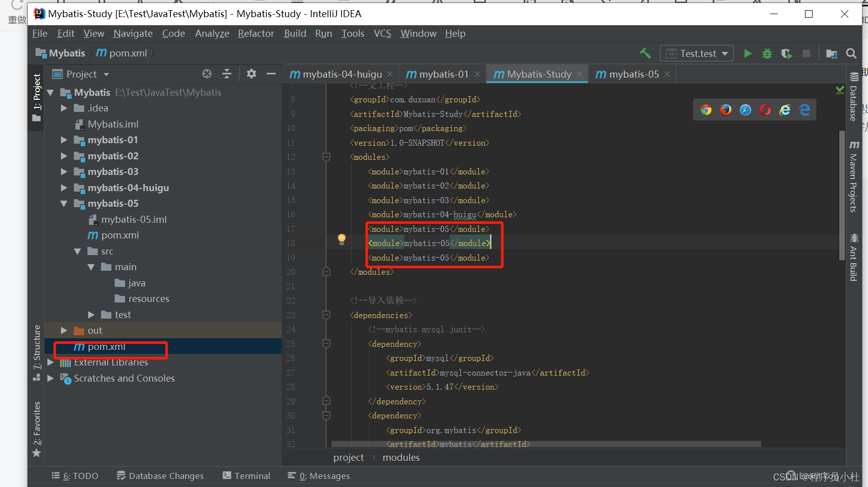The height and width of the screenshot is (487, 868).
Task: Expand the External Libraries node
Action: coord(50,362)
